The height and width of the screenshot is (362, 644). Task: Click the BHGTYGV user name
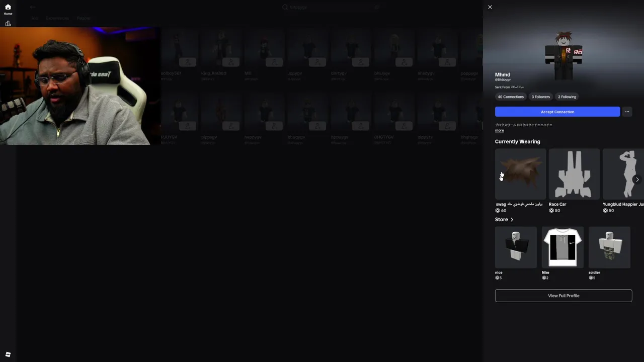pos(384,137)
